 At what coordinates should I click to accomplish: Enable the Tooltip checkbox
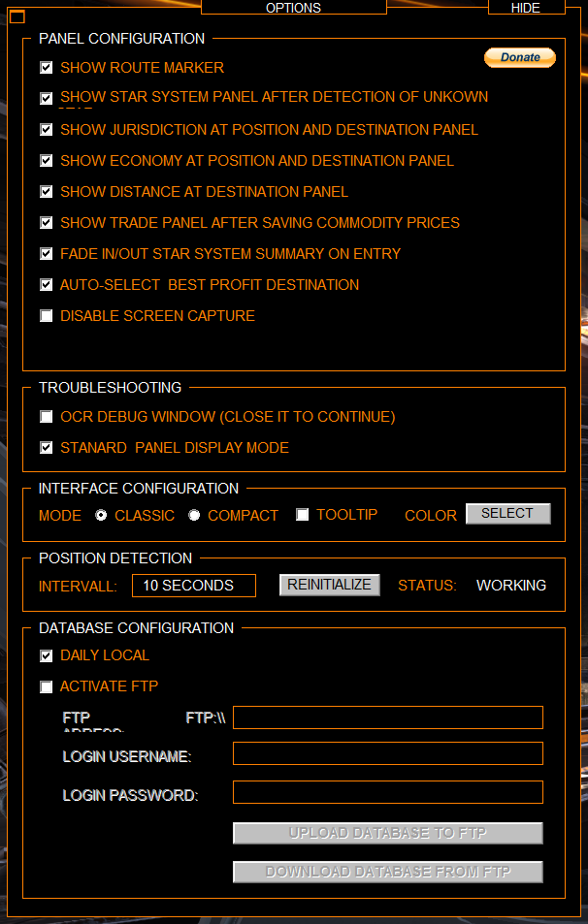303,515
